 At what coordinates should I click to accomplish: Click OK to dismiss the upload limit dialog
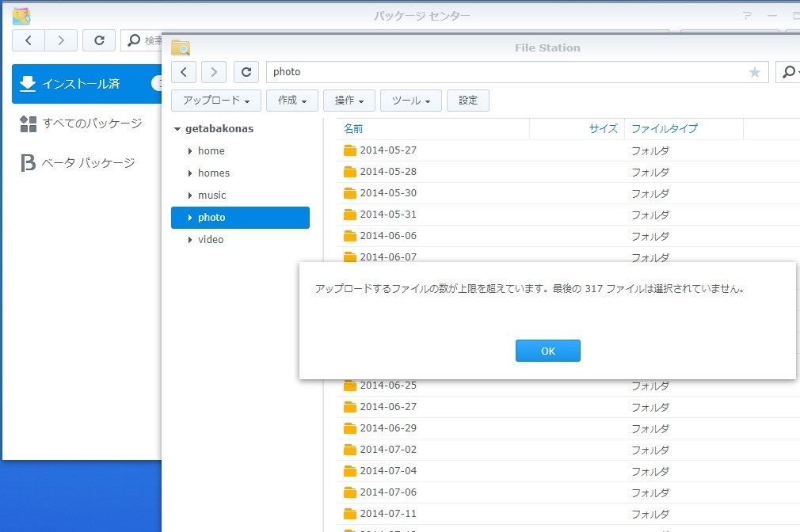[x=547, y=350]
